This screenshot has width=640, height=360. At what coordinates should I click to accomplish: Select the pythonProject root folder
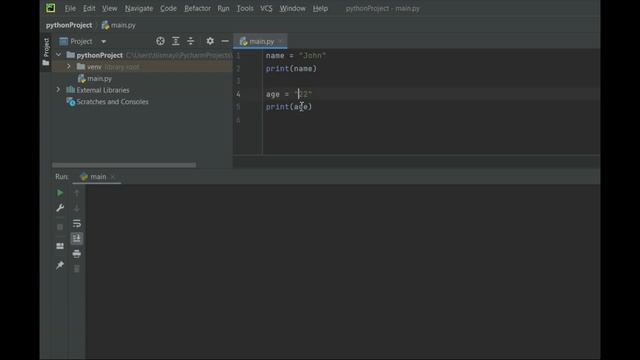[x=99, y=55]
